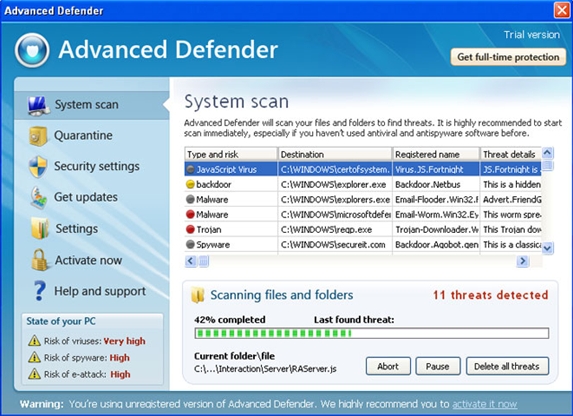573x416 pixels.
Task: Click the Settings folder icon
Action: [40, 228]
